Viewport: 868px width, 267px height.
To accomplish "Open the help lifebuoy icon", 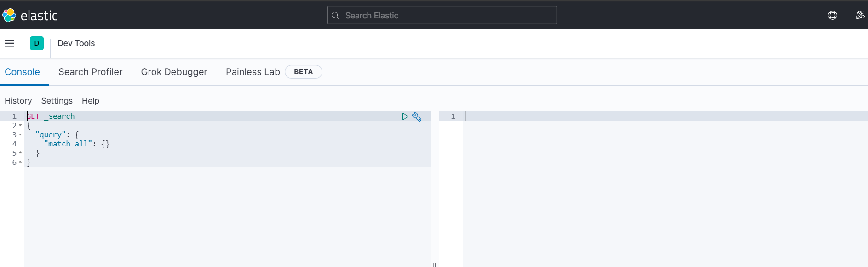I will coord(833,15).
